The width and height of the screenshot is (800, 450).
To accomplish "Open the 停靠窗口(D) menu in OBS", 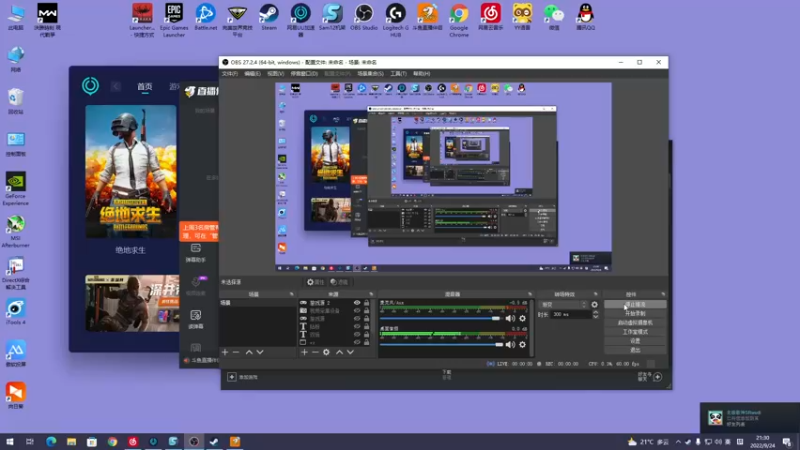I will [304, 73].
